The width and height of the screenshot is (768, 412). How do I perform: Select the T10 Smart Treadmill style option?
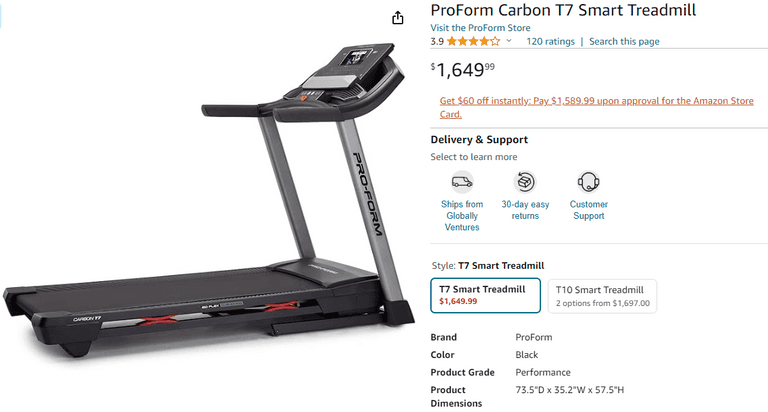[602, 296]
